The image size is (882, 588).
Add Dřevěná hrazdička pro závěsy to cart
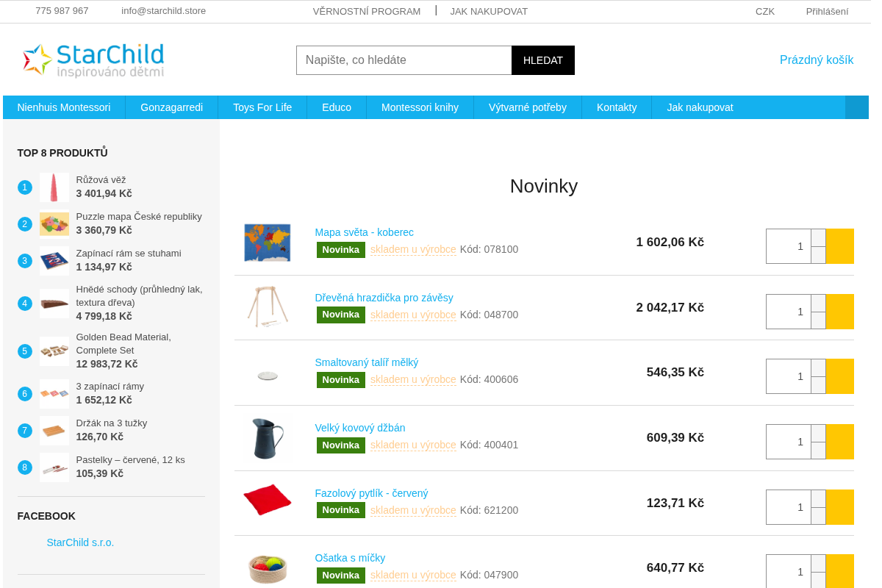tap(839, 312)
